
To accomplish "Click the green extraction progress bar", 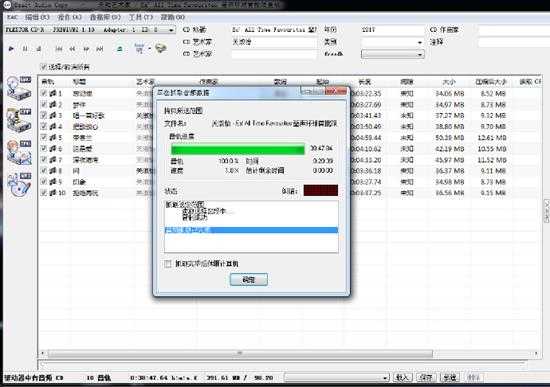I will (238, 150).
